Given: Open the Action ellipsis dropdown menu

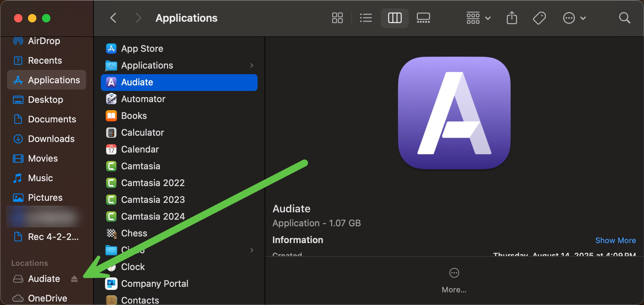Looking at the screenshot, I should click(574, 18).
